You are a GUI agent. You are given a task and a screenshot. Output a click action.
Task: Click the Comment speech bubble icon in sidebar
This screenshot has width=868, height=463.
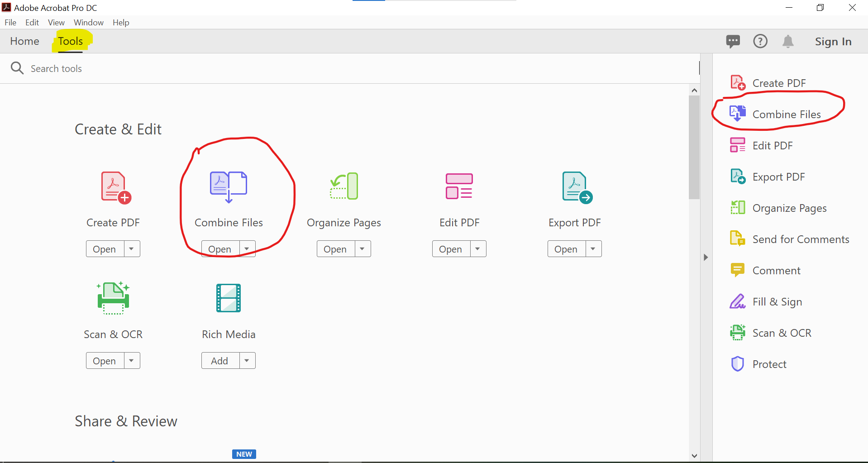[738, 270]
